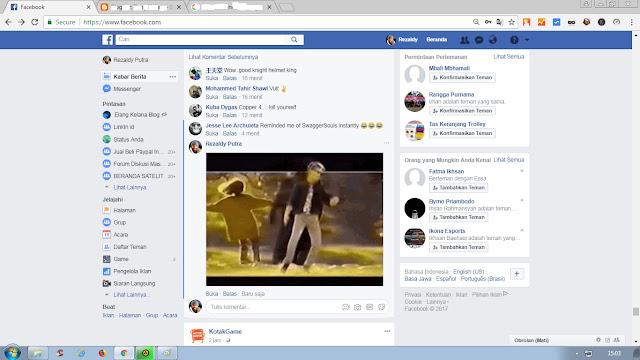Screen dimensions: 640x360
Task: Expand Lihat Lainnya under Pintasan
Action: click(130, 187)
